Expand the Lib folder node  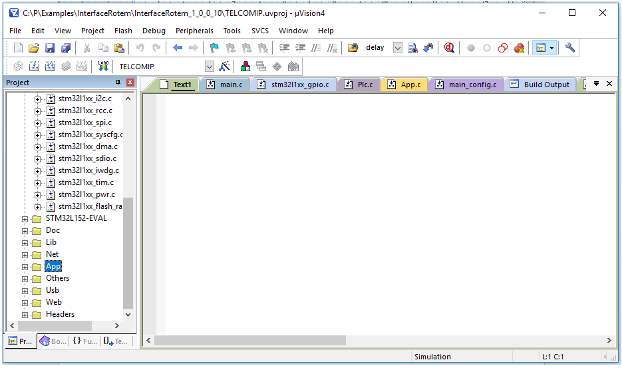[25, 243]
